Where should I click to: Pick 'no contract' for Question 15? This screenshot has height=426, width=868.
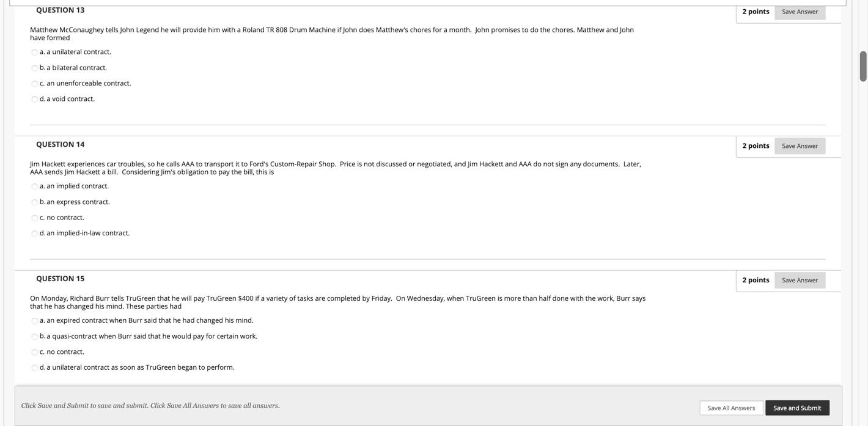pos(35,353)
